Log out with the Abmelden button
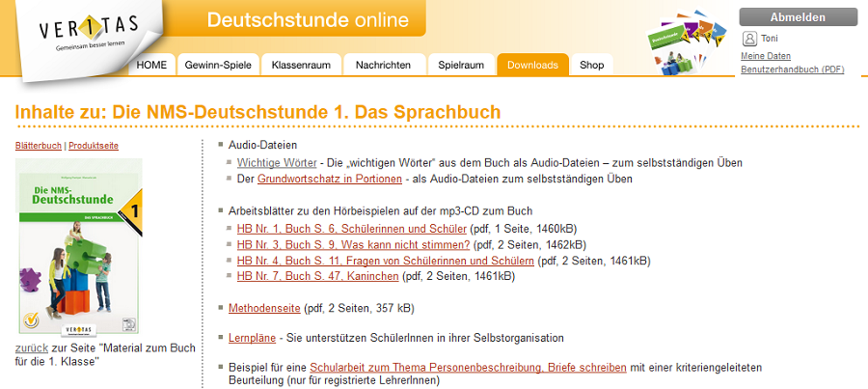The width and height of the screenshot is (868, 389). pos(798,17)
